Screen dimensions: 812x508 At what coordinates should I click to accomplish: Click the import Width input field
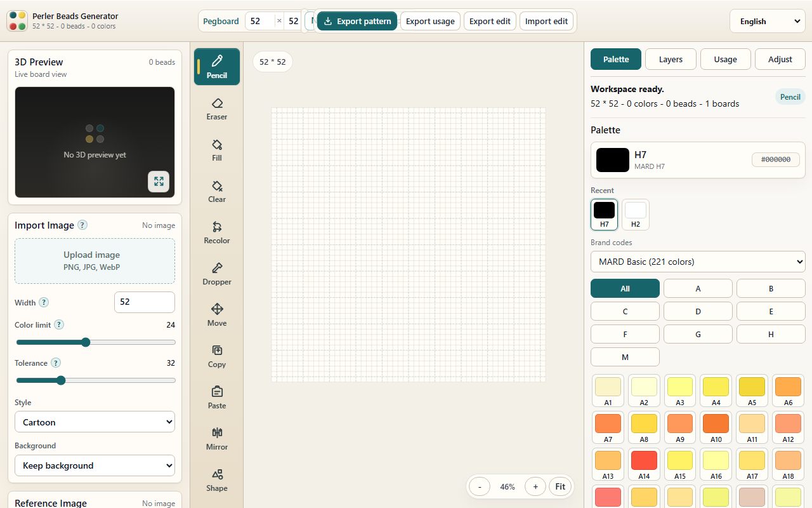click(x=145, y=302)
